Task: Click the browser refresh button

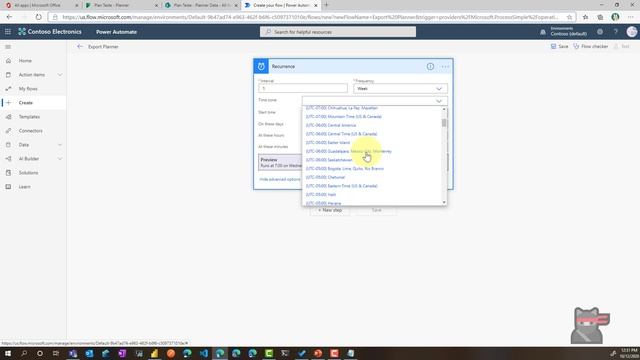Action: click(38, 17)
